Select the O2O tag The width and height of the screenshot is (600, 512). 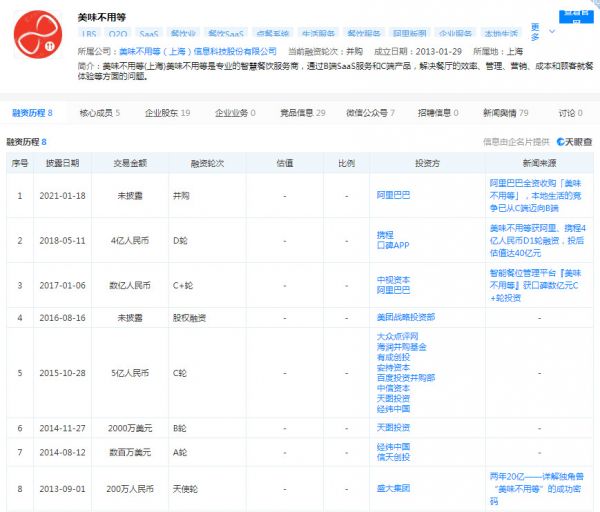pyautogui.click(x=120, y=33)
